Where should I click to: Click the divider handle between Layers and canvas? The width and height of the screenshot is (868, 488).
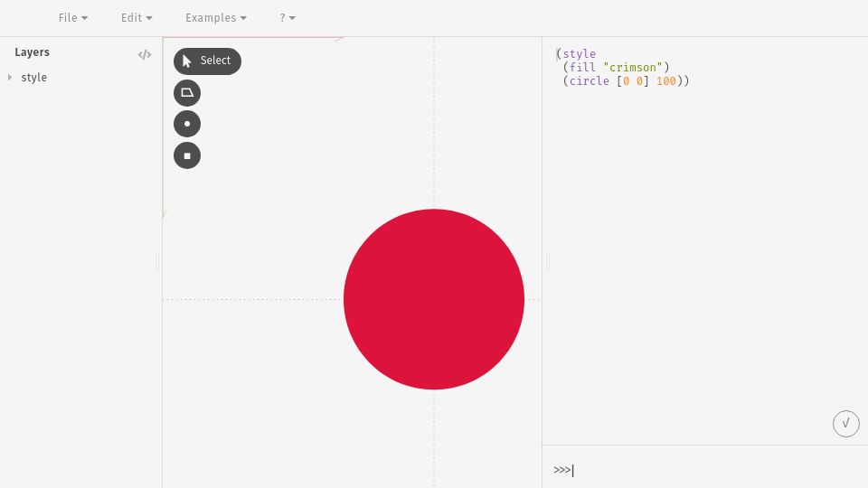[x=157, y=262]
